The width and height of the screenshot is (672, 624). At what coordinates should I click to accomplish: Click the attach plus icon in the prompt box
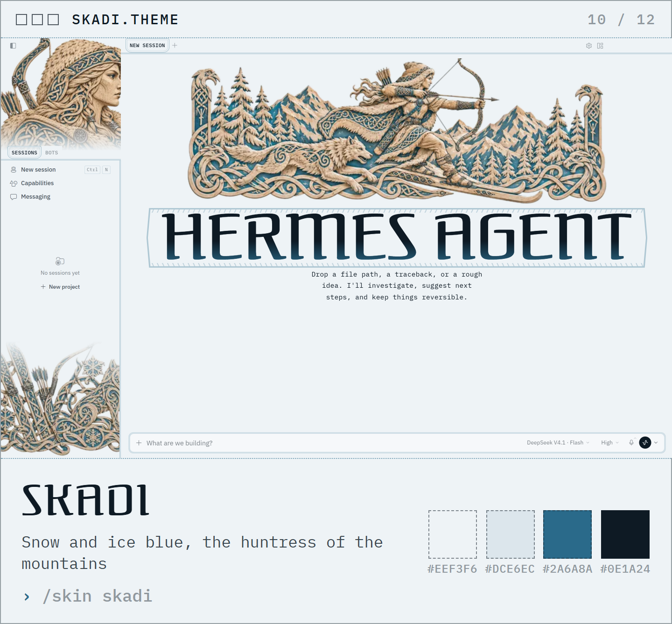click(139, 443)
